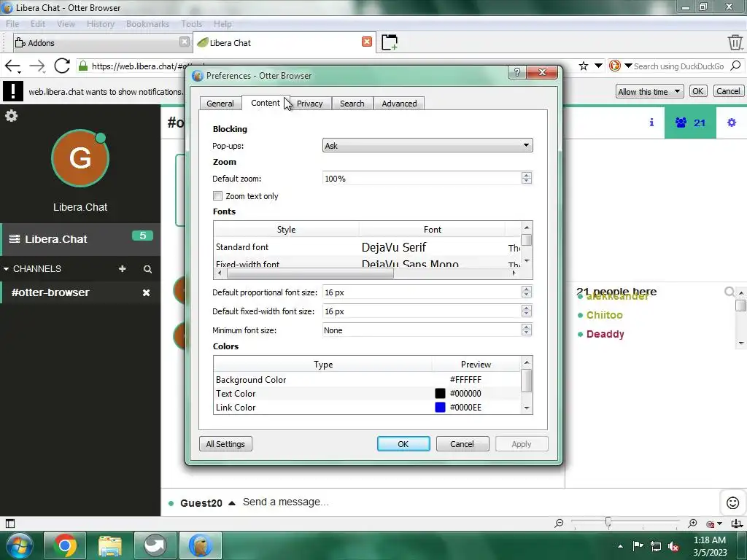Image resolution: width=747 pixels, height=560 pixels.
Task: Click the preferences dialog help button
Action: [x=517, y=72]
